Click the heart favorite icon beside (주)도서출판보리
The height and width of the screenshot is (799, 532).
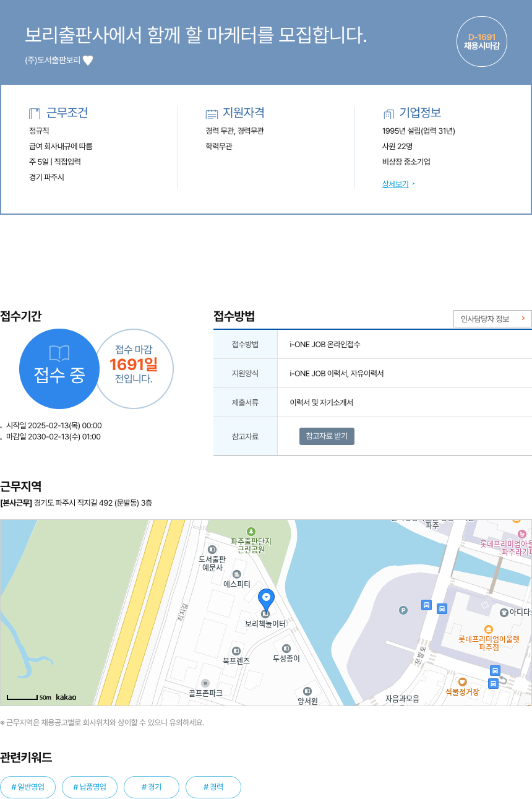(88, 60)
